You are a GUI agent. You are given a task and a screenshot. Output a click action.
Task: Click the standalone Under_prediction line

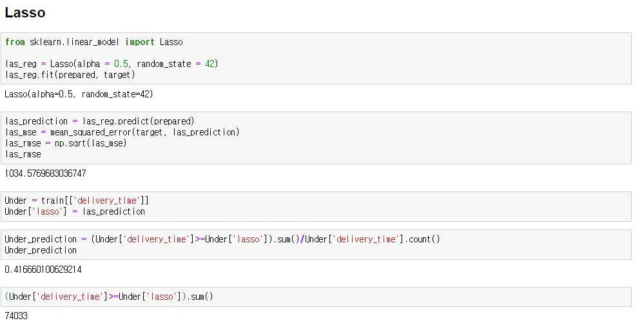tap(41, 250)
